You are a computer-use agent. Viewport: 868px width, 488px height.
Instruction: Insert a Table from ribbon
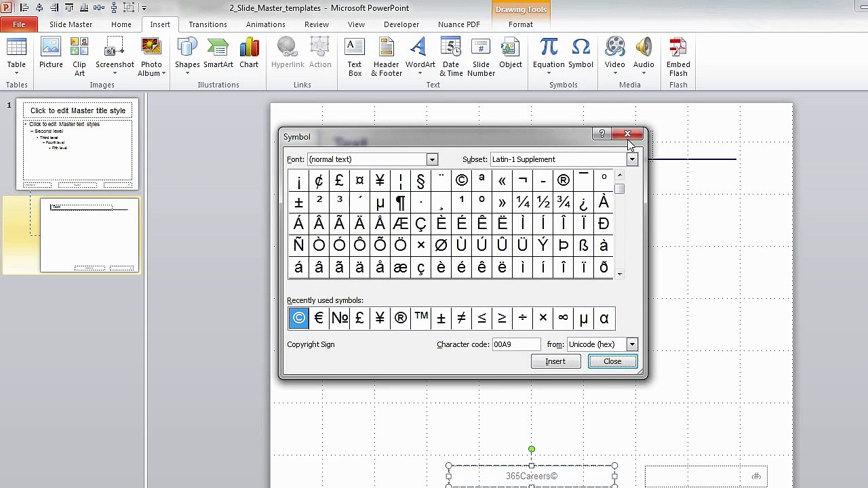[x=16, y=56]
